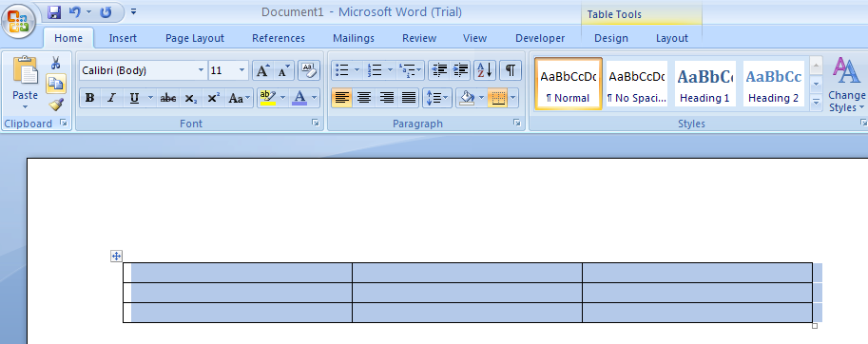Open multilevel list menu

[x=410, y=70]
